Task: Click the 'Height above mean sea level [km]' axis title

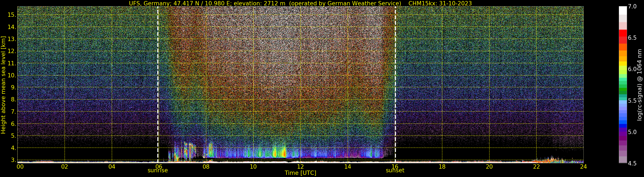Action: coord(3,85)
